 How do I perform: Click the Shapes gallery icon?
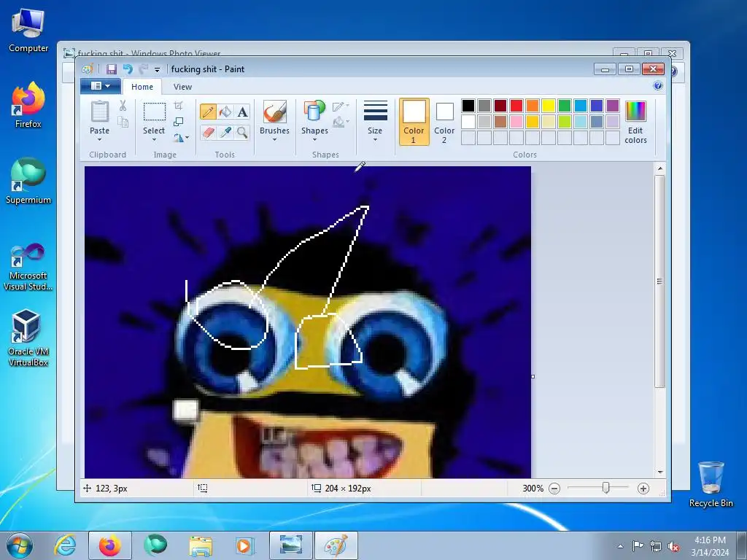[314, 112]
